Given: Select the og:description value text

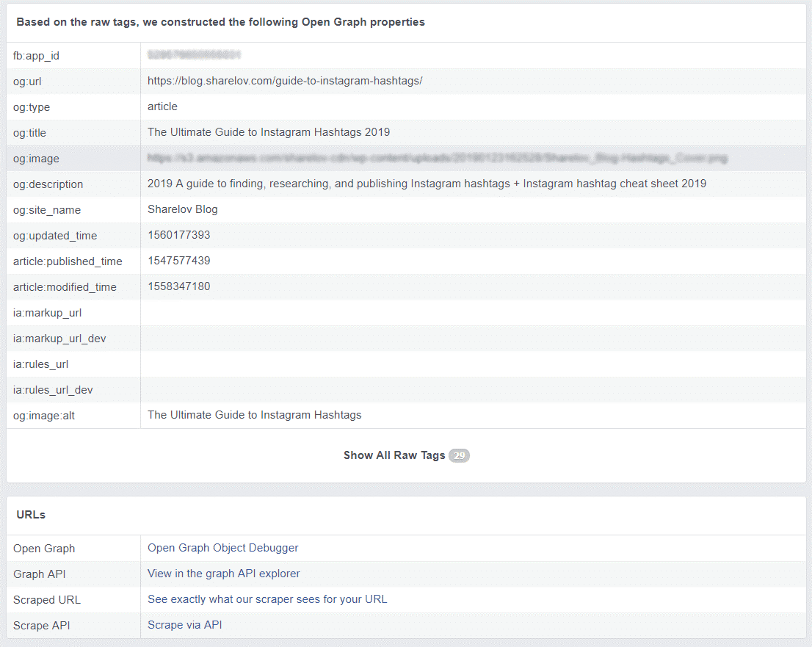Looking at the screenshot, I should [x=427, y=184].
